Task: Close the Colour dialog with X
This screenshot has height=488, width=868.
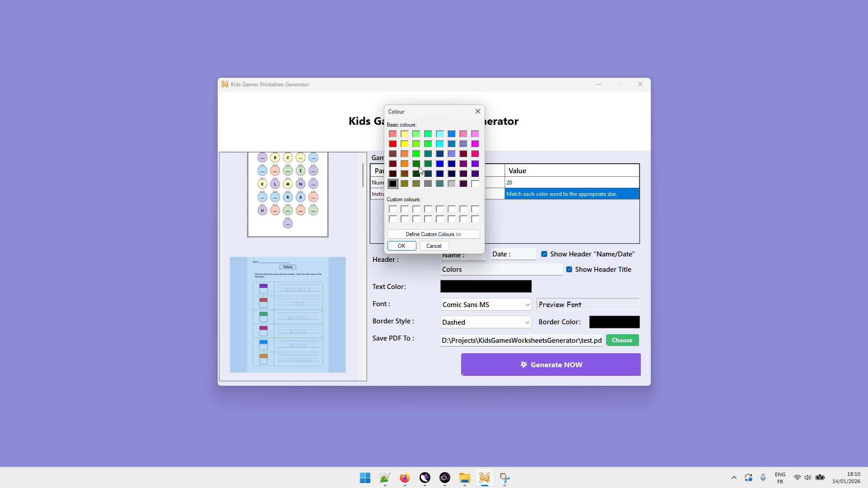Action: coord(477,112)
